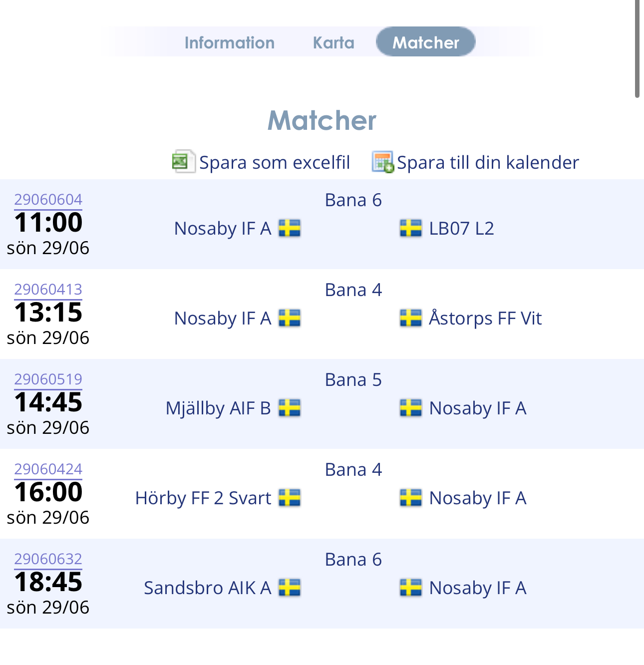Click the vertical page scrollbar
This screenshot has height=665, width=644.
(637, 50)
